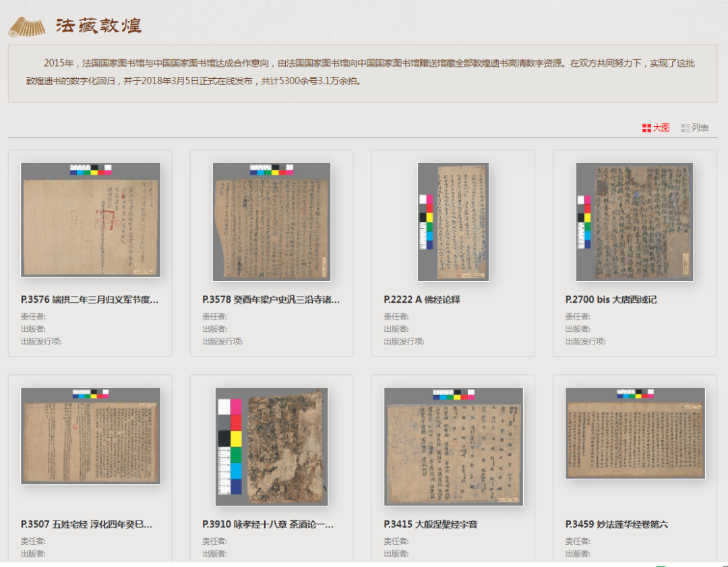This screenshot has height=567, width=728.
Task: Click the 法藏敦煌 bamboo scroll logo icon
Action: tap(27, 27)
